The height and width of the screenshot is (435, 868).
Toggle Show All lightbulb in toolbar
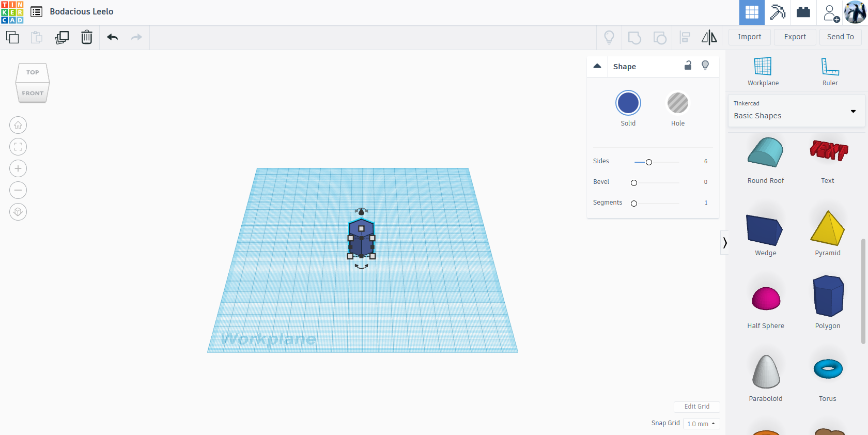tap(609, 37)
